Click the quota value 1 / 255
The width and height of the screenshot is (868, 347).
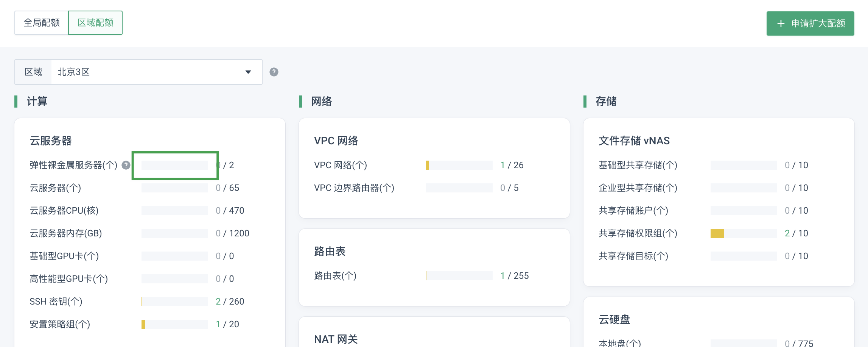tap(515, 276)
